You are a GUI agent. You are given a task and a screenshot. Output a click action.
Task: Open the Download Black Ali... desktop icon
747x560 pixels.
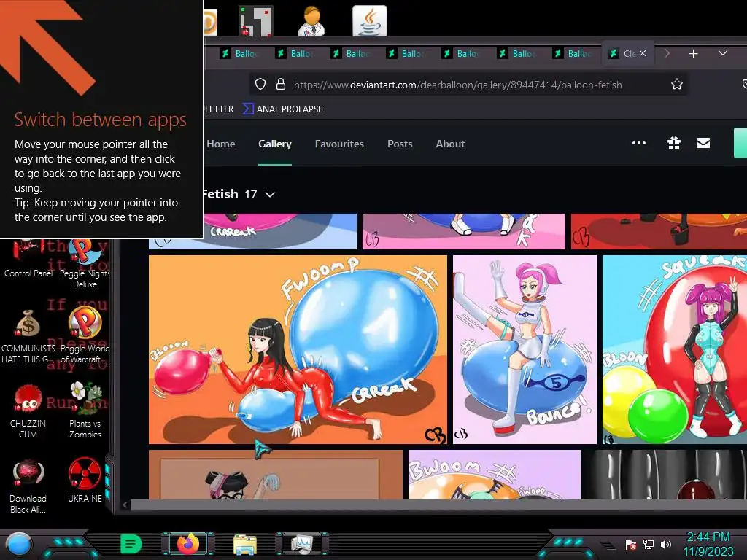tap(28, 486)
